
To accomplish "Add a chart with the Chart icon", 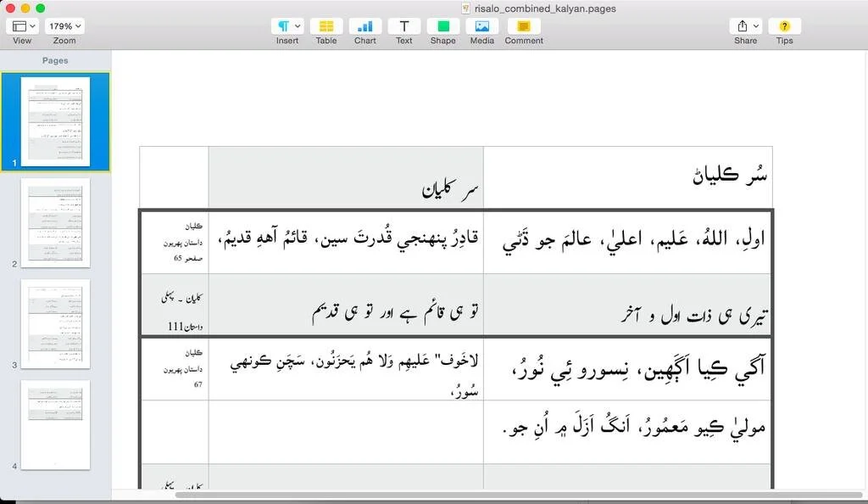I will click(364, 27).
